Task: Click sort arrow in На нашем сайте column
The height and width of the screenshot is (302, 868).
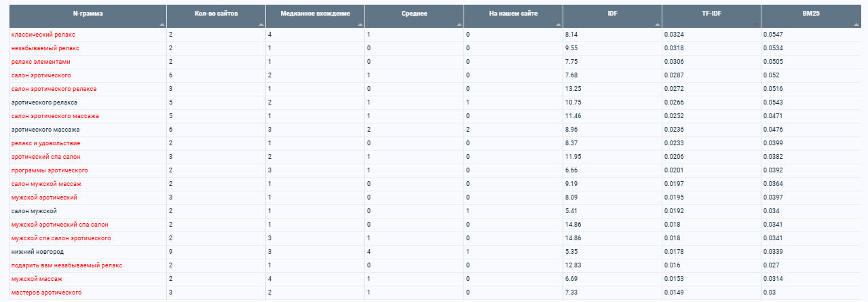Action: tap(559, 24)
